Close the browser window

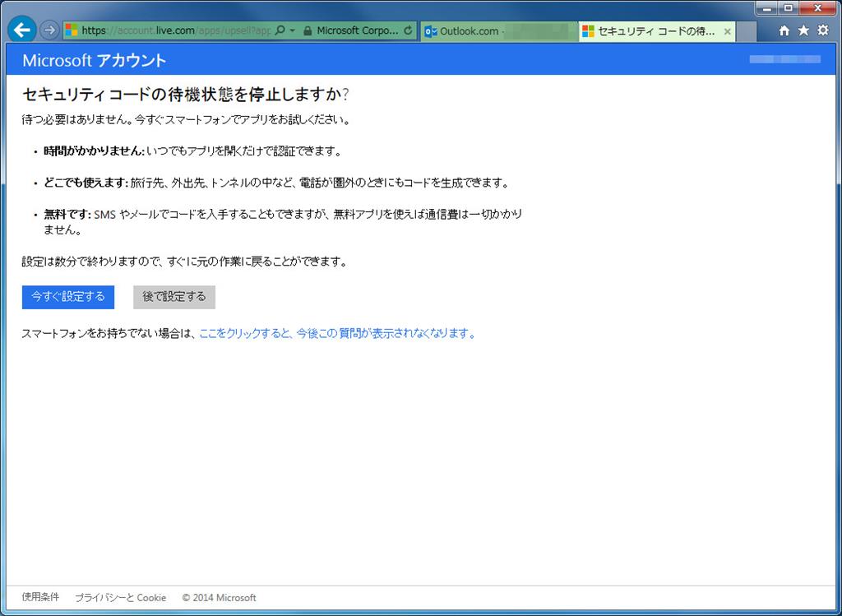tap(817, 8)
